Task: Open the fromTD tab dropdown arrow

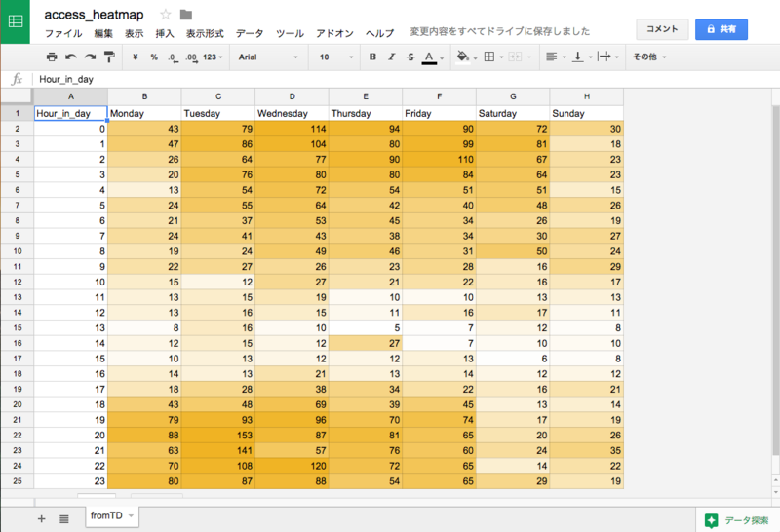Action: click(x=131, y=516)
